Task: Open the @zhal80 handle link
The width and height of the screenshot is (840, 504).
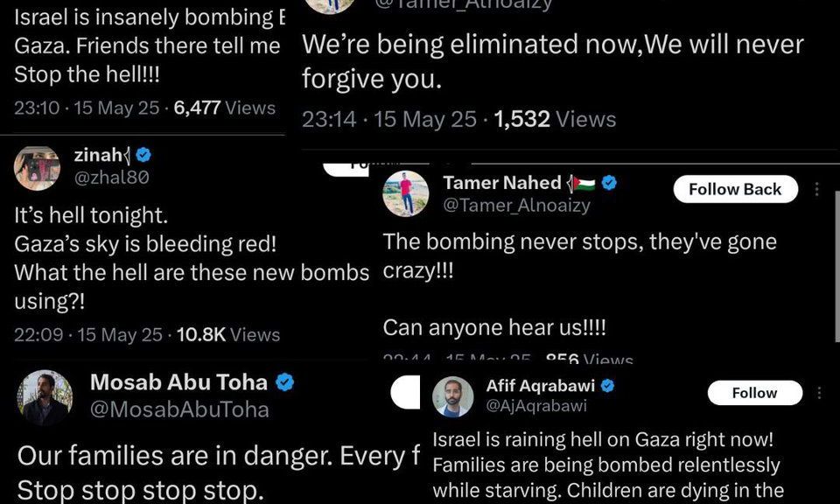Action: tap(112, 177)
